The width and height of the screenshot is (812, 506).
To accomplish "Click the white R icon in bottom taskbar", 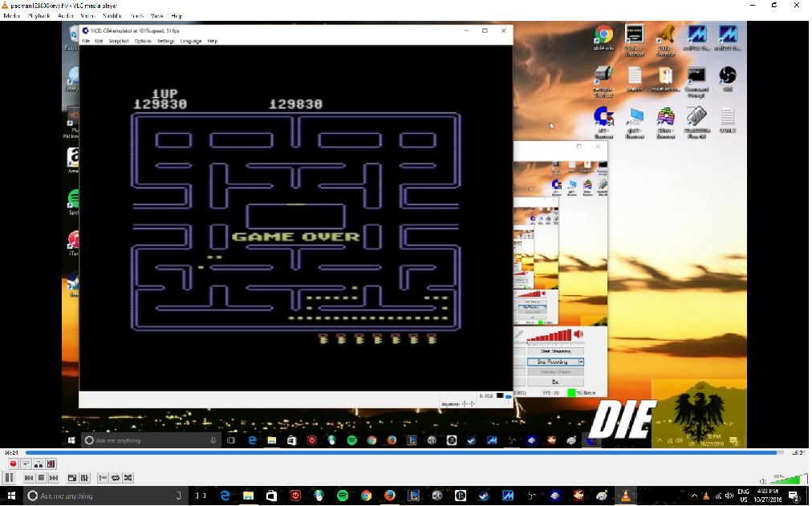I will [461, 496].
